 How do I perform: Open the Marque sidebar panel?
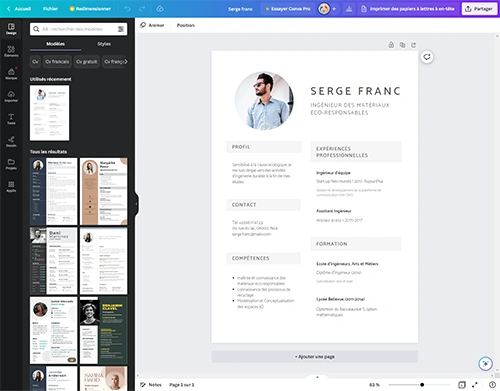(x=11, y=74)
